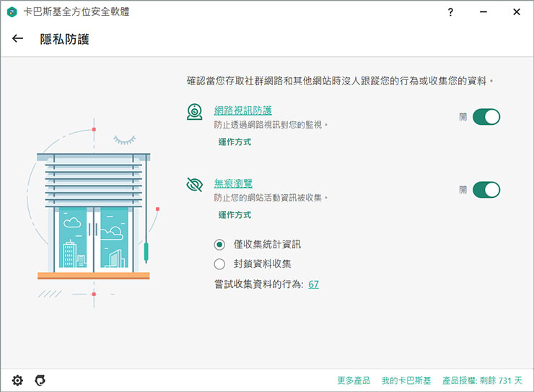Click the webcam protection icon

[194, 112]
